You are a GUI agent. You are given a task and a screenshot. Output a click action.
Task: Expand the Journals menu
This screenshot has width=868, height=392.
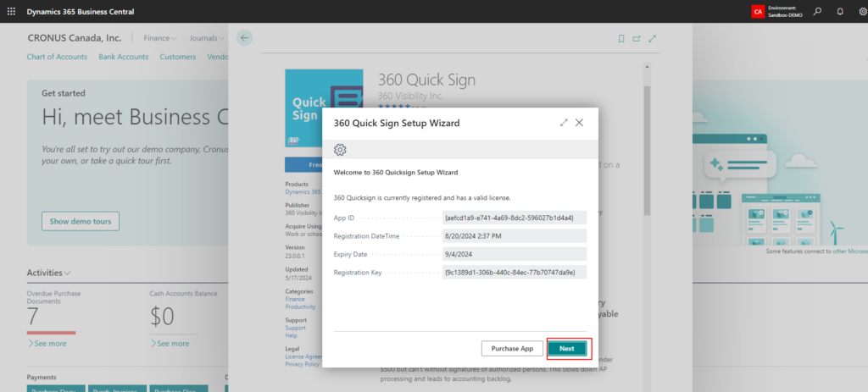(x=207, y=38)
